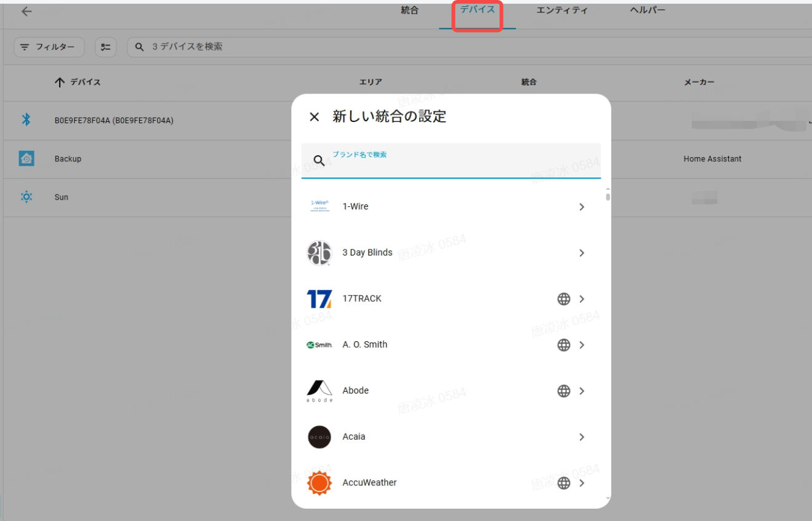Click the 3 Day Blinds logo

(x=320, y=252)
